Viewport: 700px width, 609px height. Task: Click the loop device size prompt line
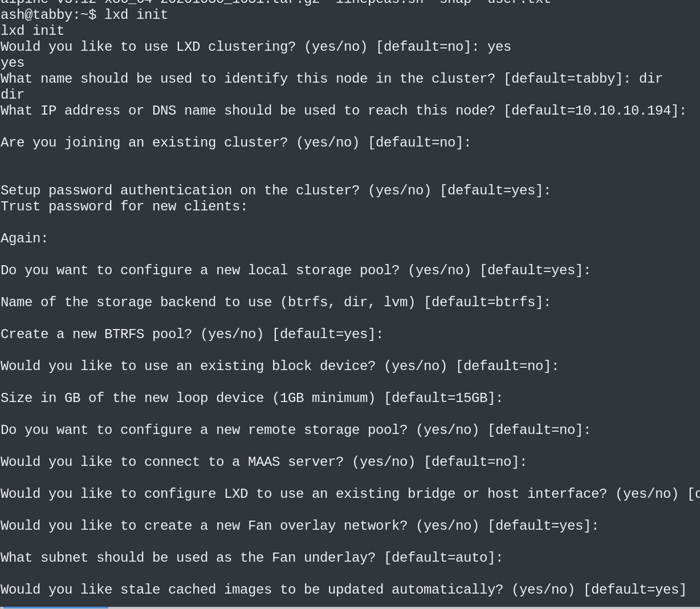[x=251, y=397]
